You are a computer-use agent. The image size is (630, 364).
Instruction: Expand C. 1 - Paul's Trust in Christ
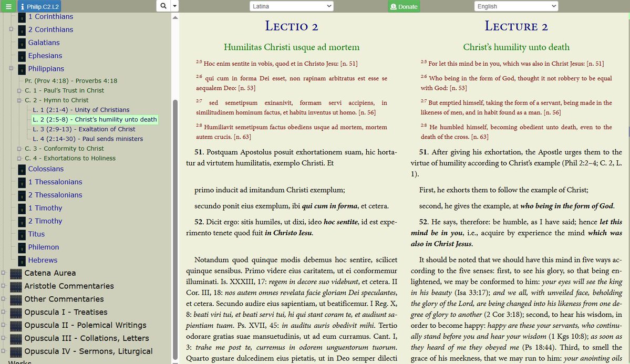(19, 91)
